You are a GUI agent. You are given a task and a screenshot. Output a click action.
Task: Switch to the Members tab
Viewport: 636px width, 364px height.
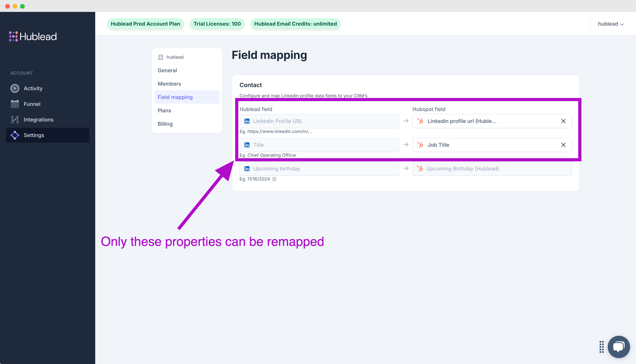(169, 84)
